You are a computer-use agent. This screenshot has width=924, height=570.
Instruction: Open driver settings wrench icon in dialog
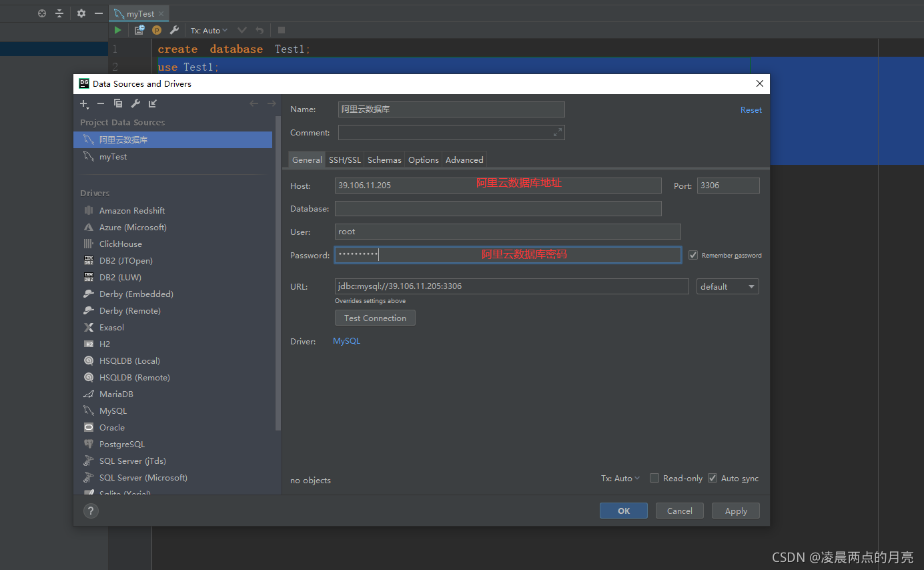pos(135,103)
